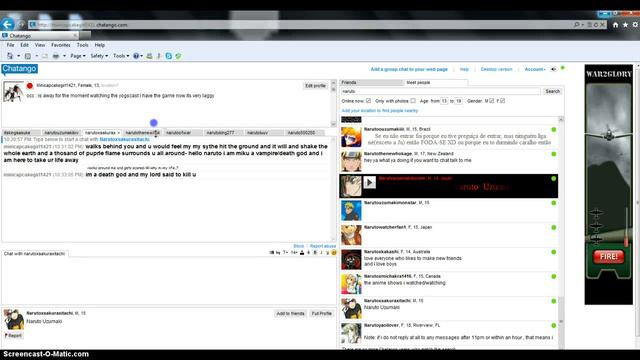Click the chat message input area
Viewport: 640px width, 360px height.
click(168, 280)
